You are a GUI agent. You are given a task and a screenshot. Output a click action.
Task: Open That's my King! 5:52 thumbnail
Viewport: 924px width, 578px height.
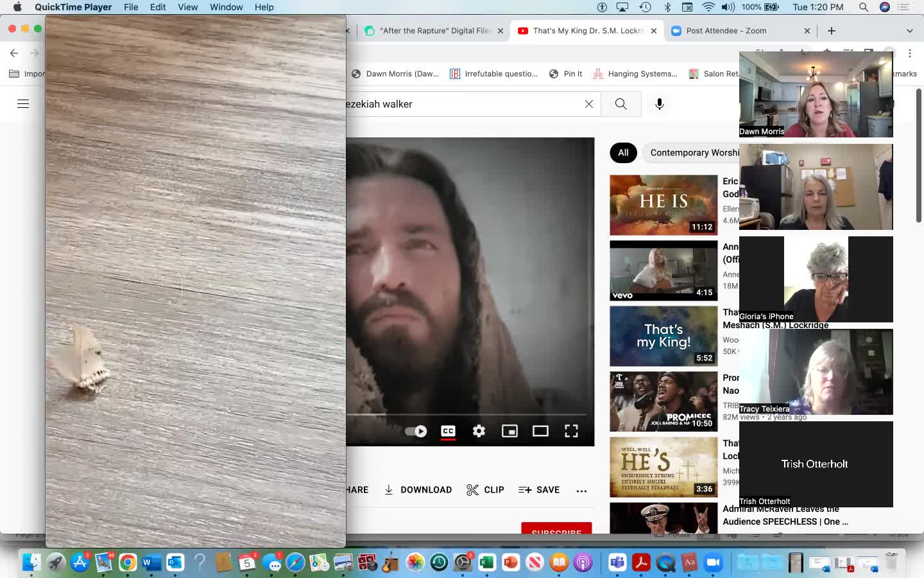click(663, 336)
